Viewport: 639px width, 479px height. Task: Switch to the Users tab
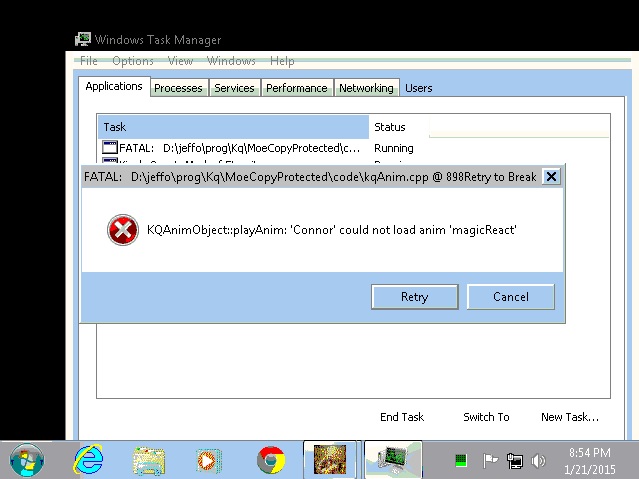tap(419, 88)
